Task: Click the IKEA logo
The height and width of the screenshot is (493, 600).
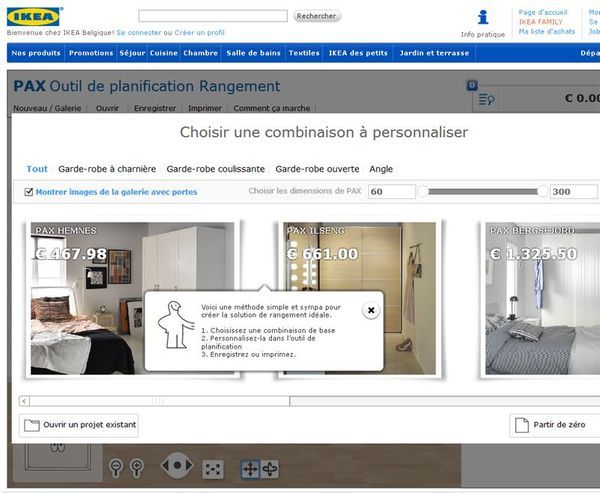Action: tap(35, 16)
